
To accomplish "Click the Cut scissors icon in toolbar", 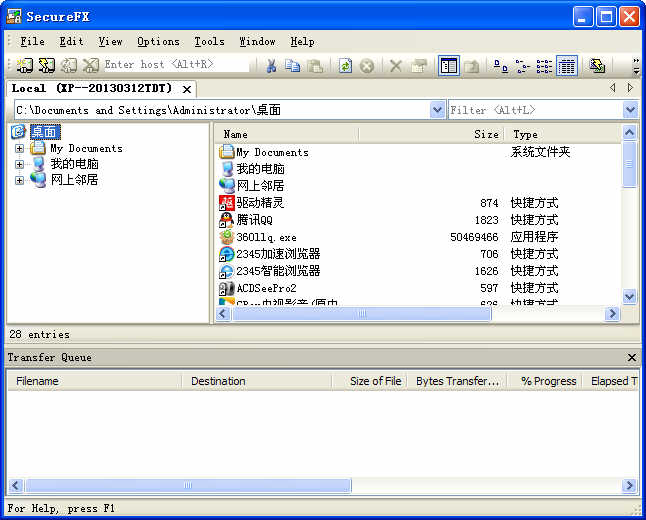I will (270, 66).
